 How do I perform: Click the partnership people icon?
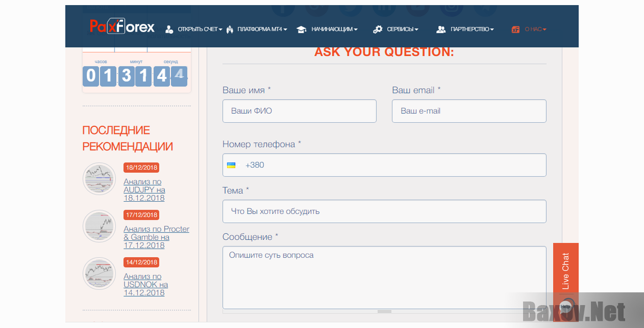click(x=441, y=29)
